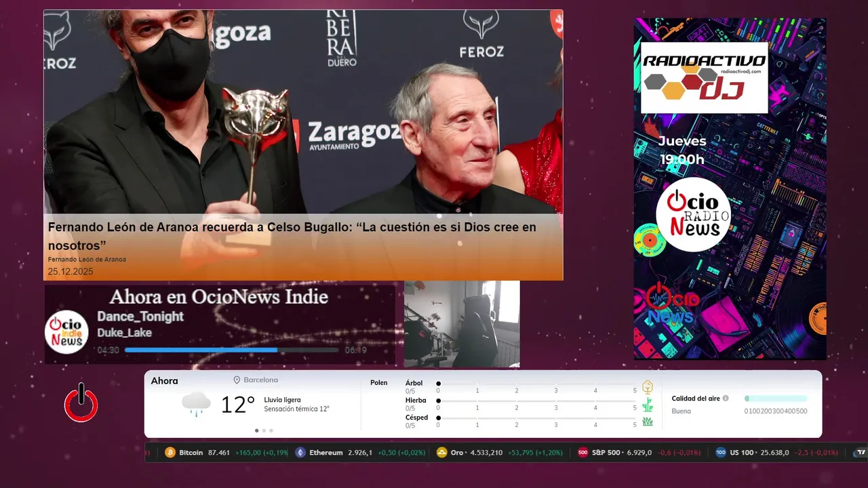Click the webcam preview thumbnail
The height and width of the screenshot is (488, 868).
click(462, 324)
